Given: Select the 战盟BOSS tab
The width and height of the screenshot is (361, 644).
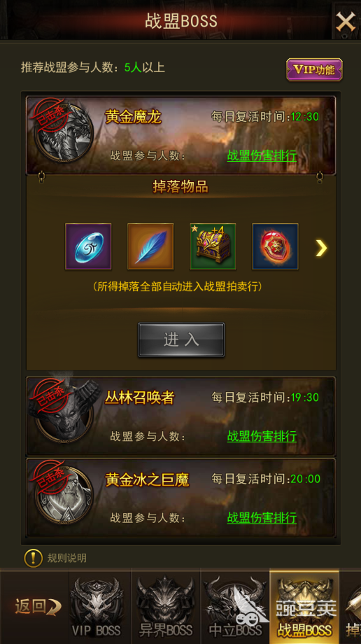Looking at the screenshot, I should point(304,607).
